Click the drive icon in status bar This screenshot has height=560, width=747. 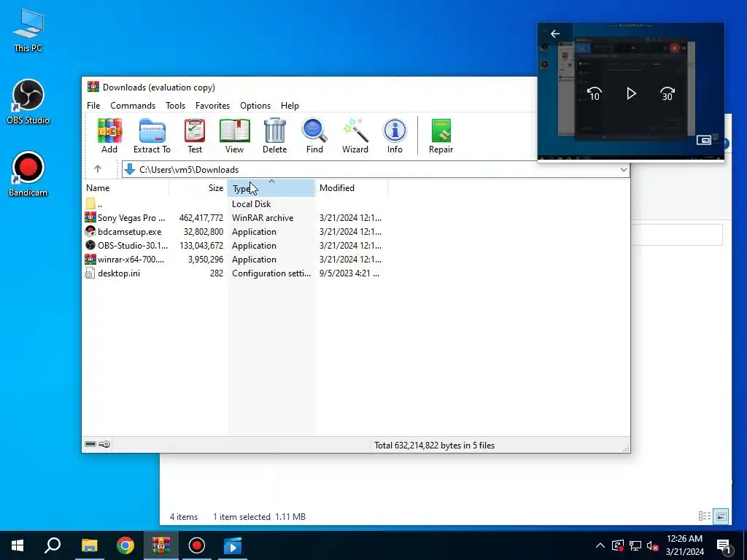(90, 444)
